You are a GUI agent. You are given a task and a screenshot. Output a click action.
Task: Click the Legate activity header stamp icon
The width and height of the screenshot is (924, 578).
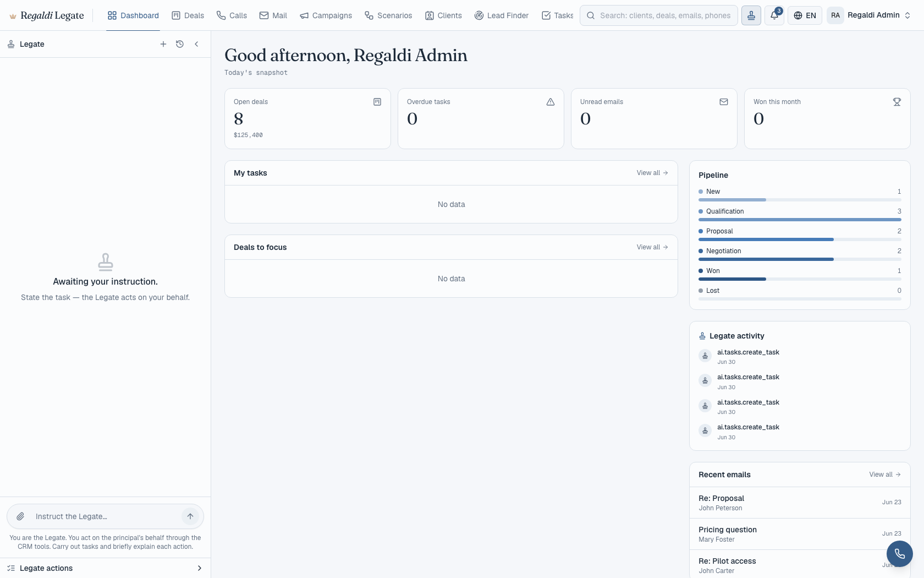(702, 336)
